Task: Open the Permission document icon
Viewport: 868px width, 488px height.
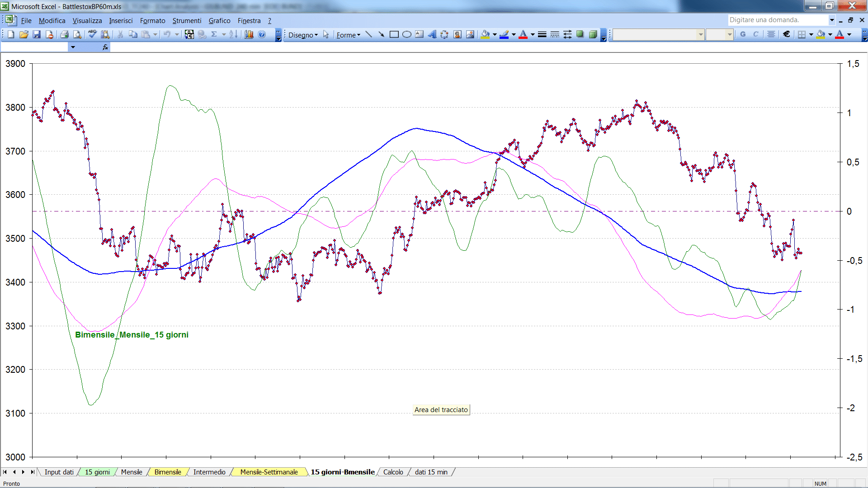Action: 49,34
